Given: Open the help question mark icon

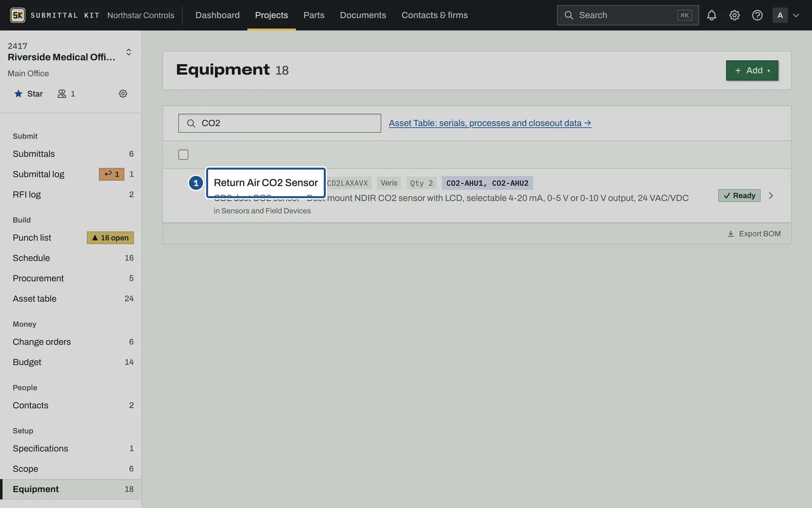Looking at the screenshot, I should (757, 15).
